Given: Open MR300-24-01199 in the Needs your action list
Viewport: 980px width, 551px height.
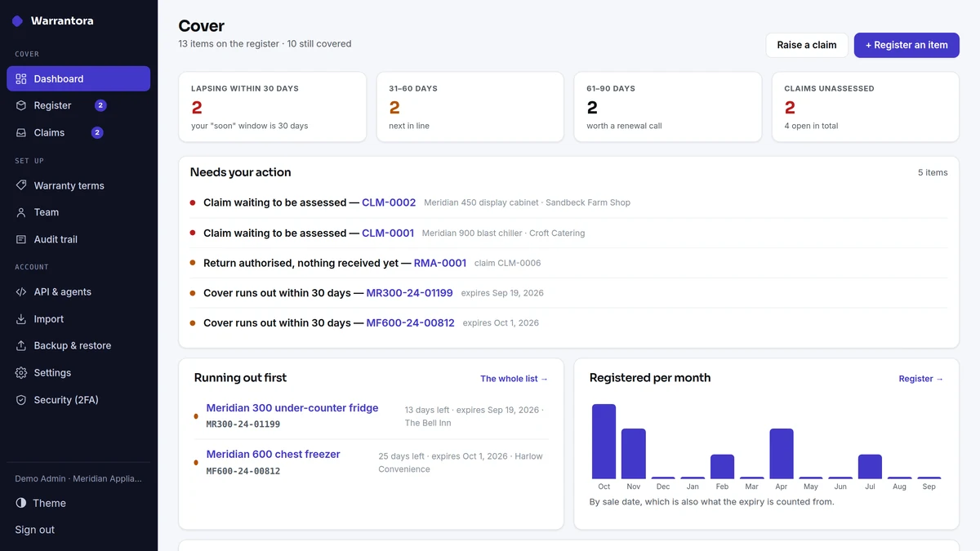Looking at the screenshot, I should tap(409, 292).
